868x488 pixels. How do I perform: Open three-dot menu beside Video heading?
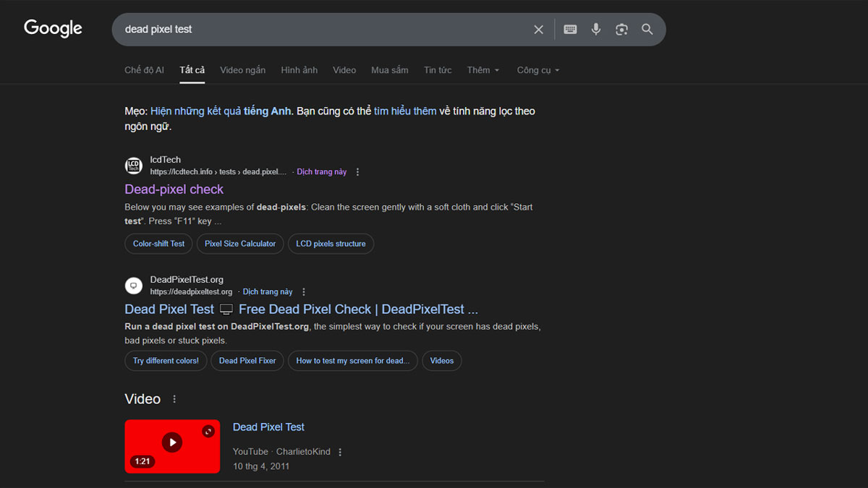tap(174, 399)
